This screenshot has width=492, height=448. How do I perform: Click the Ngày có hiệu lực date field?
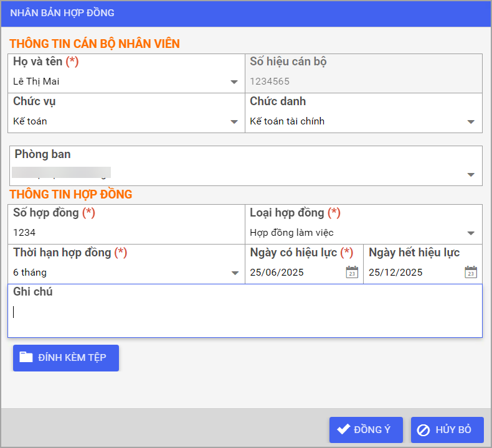coord(293,272)
